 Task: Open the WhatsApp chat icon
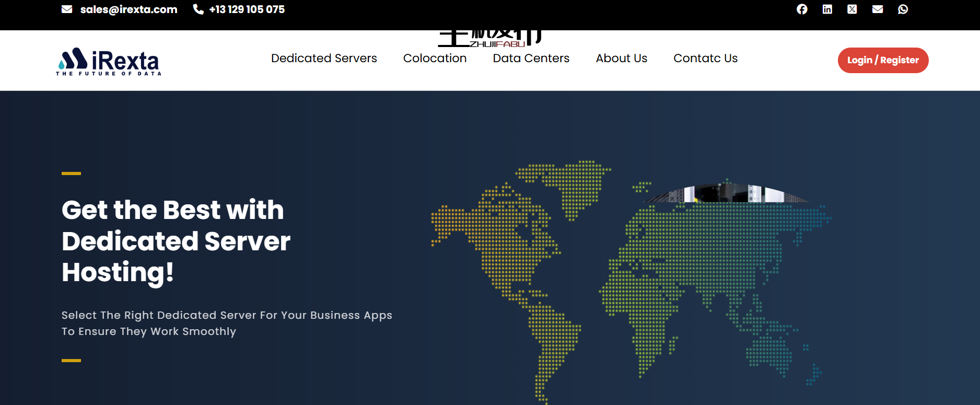903,9
